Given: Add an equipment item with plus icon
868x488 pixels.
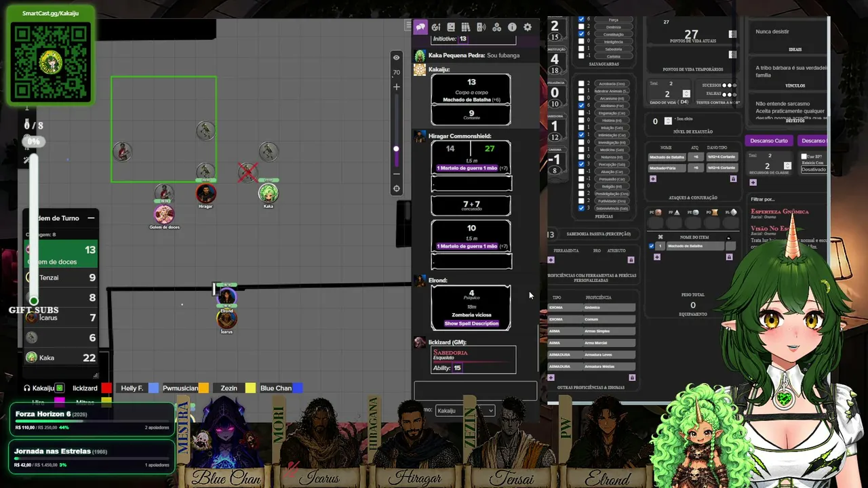Looking at the screenshot, I should [x=656, y=257].
